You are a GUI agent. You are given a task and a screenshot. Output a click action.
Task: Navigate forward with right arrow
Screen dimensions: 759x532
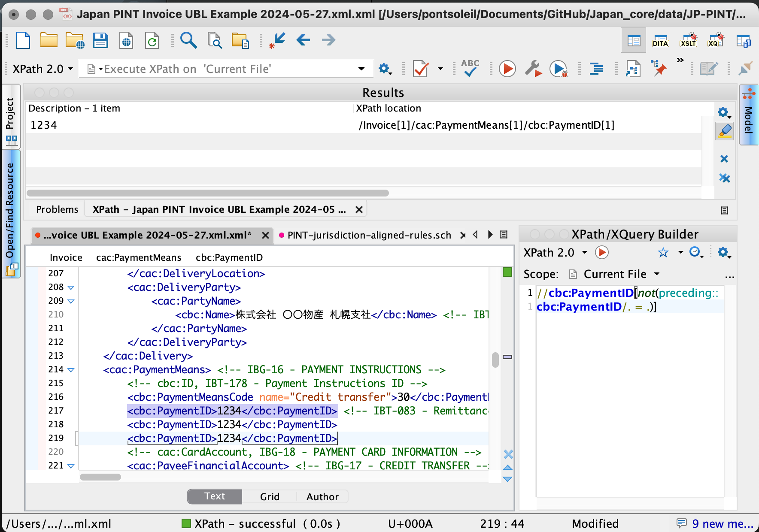[329, 40]
